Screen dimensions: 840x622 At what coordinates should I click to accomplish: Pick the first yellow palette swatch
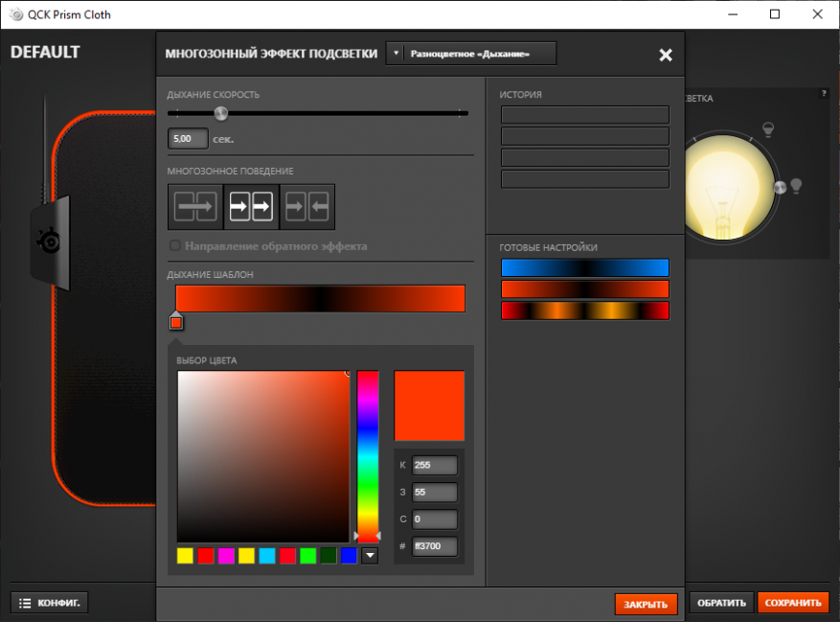185,556
